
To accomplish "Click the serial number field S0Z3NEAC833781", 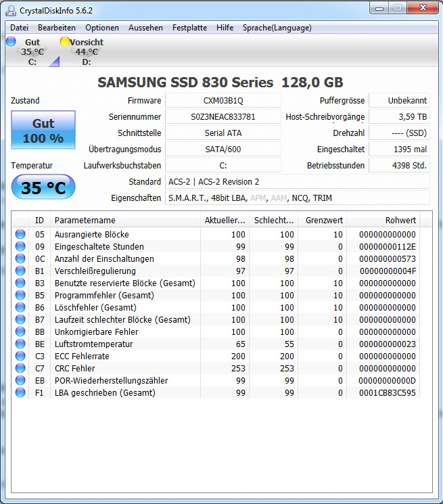I will click(223, 116).
